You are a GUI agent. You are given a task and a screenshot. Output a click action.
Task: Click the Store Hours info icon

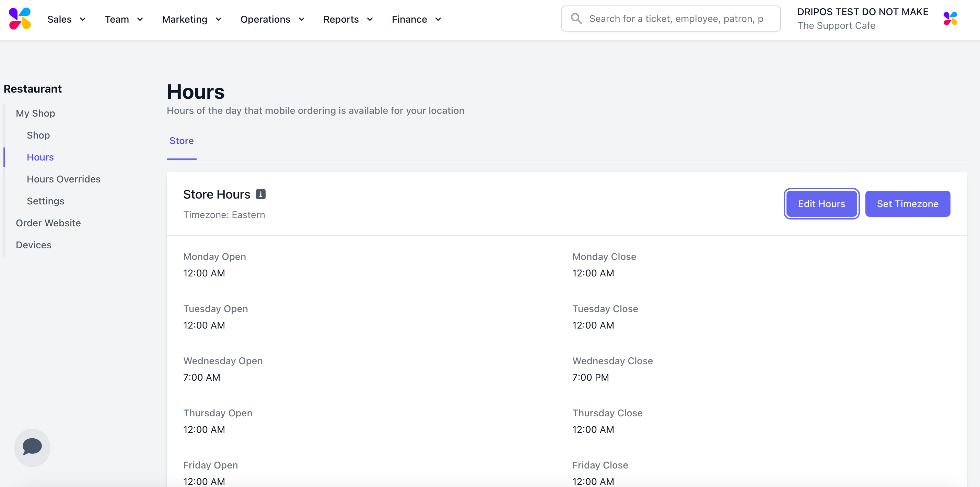coord(260,194)
